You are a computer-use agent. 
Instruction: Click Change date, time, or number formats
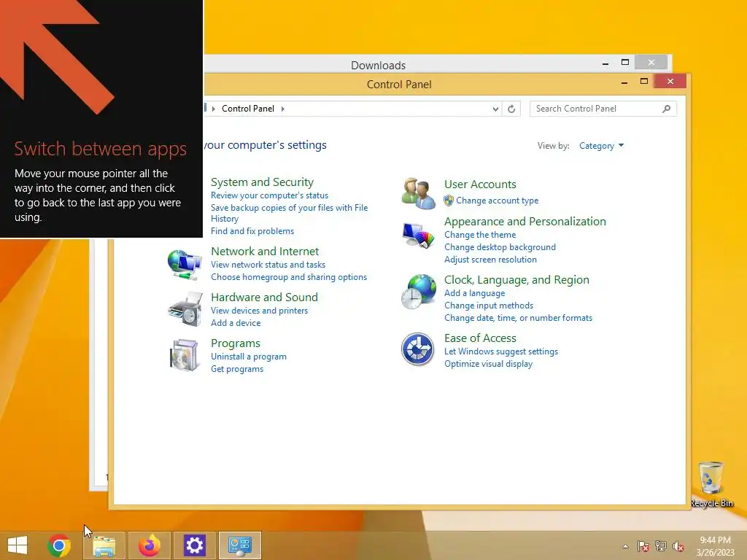[519, 318]
